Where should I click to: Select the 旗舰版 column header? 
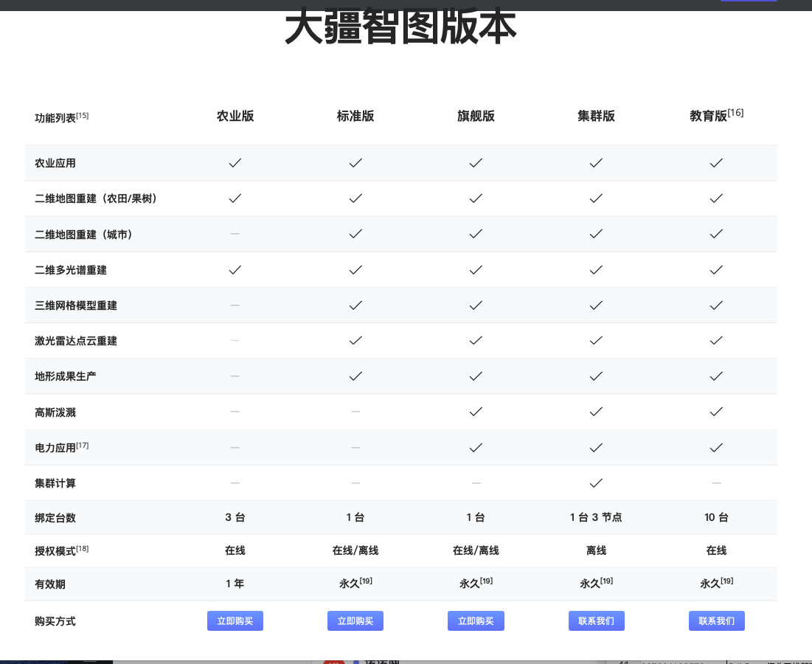476,116
